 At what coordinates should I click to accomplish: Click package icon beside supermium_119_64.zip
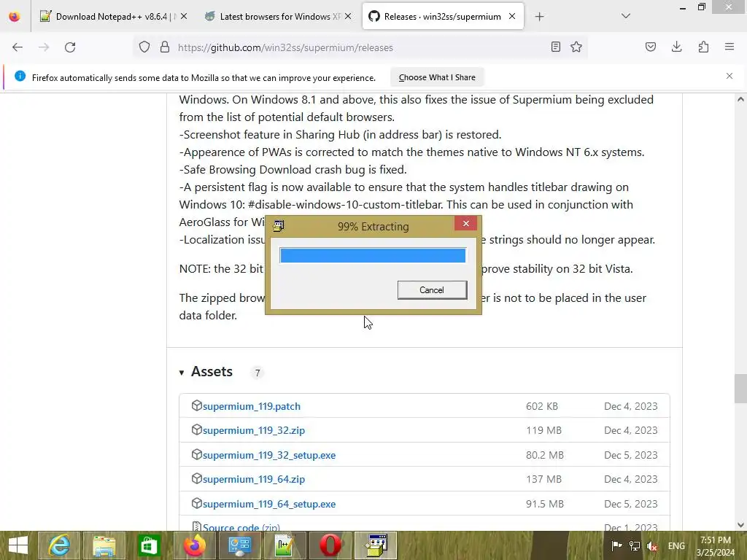coord(197,478)
